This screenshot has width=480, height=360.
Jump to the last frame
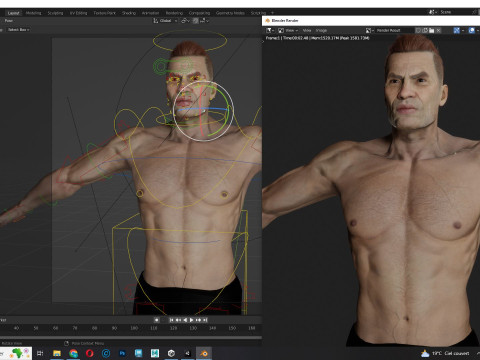click(205, 320)
